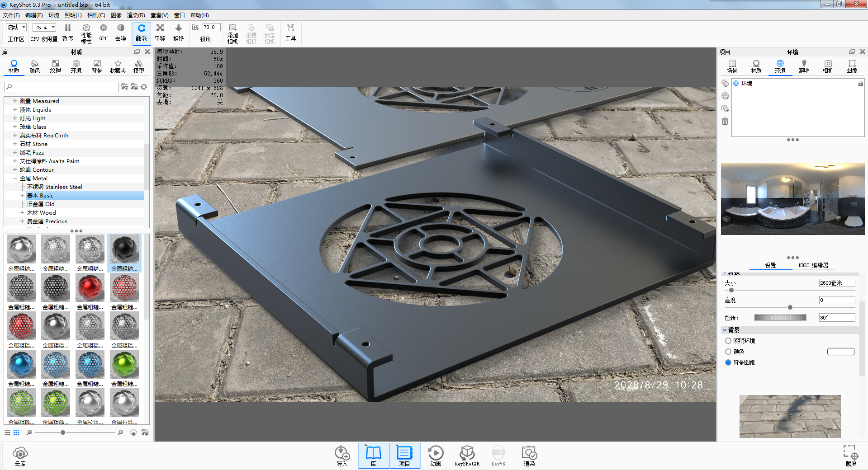
Task: Take a 截屏 screenshot
Action: [851, 456]
